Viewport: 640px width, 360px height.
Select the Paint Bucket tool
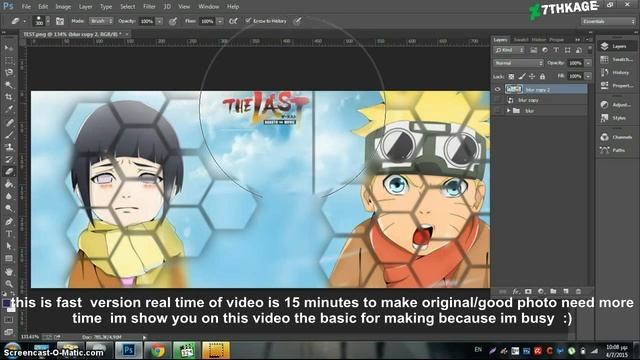9,184
